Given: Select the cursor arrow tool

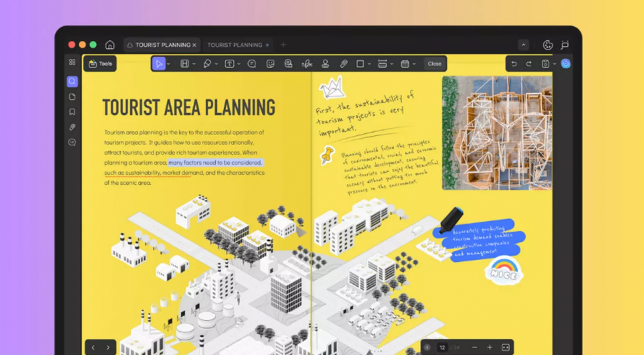Looking at the screenshot, I should (x=158, y=63).
